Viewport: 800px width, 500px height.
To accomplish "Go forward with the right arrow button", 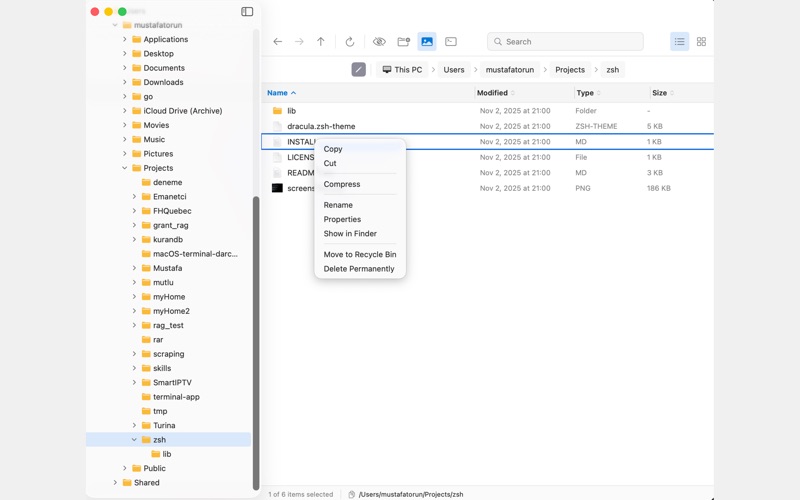I will [x=299, y=42].
